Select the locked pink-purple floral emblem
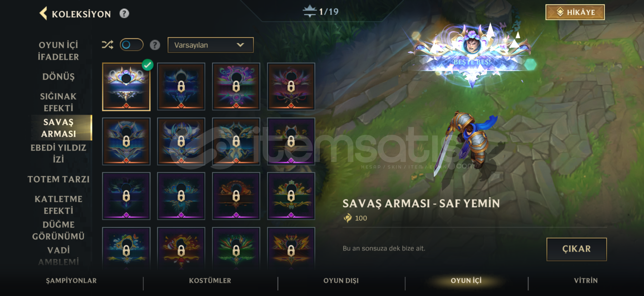 click(x=236, y=87)
